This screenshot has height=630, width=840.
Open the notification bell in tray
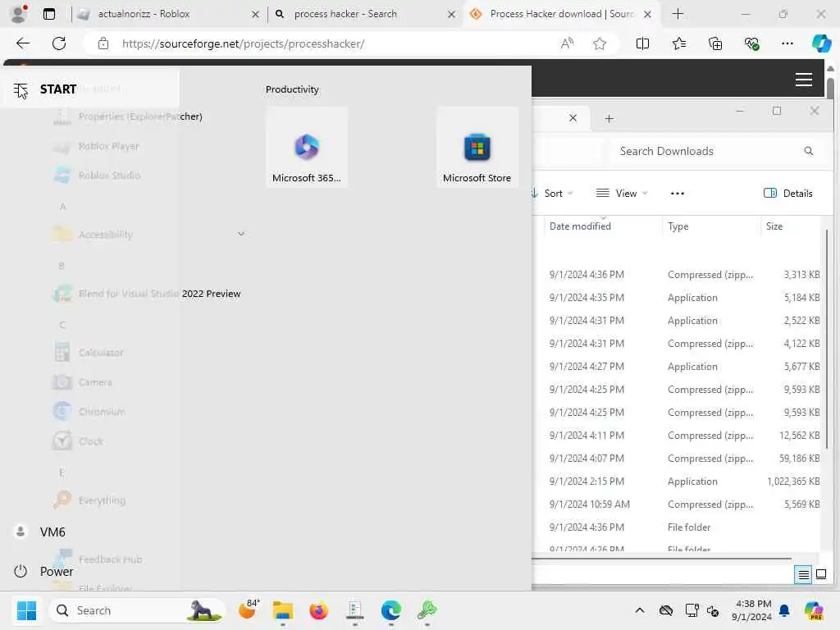784,610
